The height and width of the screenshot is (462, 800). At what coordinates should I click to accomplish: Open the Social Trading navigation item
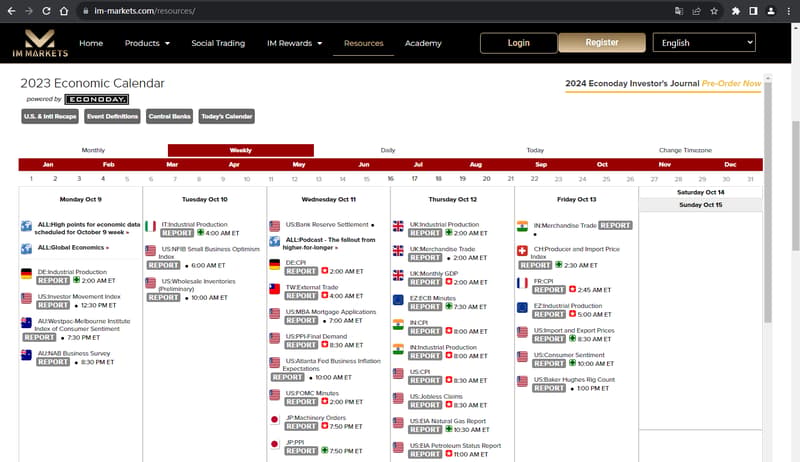pos(218,43)
